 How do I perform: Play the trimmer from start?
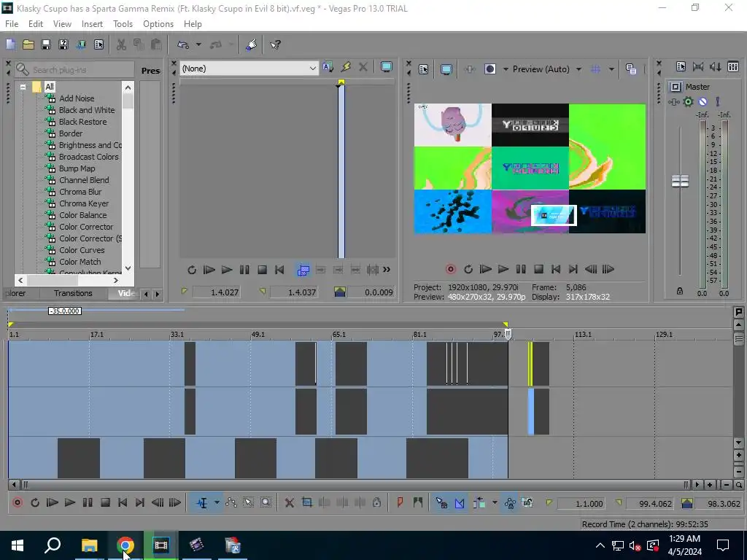209,270
